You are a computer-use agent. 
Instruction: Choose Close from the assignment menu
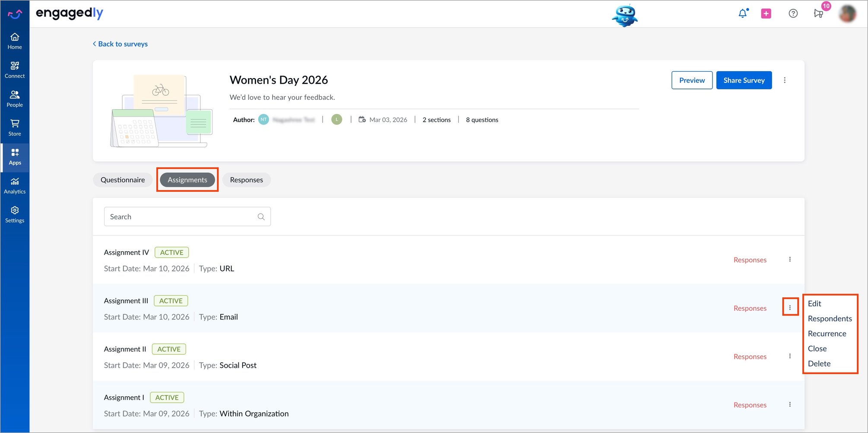pyautogui.click(x=817, y=348)
